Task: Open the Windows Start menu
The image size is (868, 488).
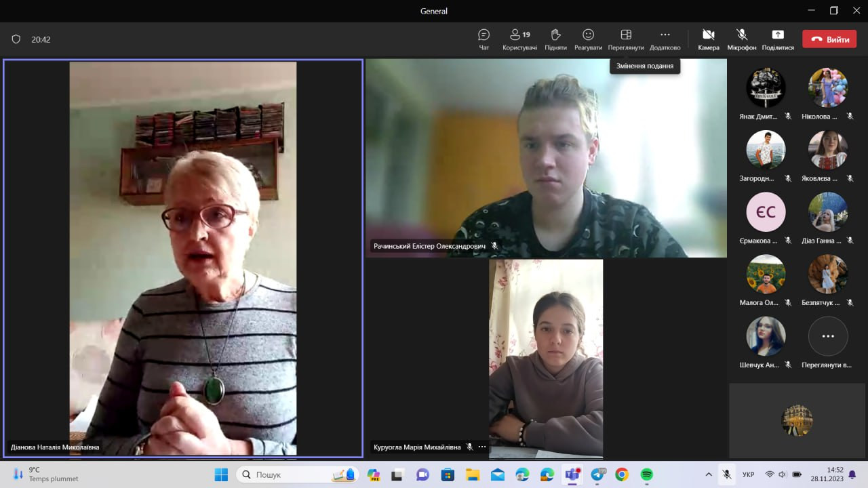Action: [x=221, y=474]
